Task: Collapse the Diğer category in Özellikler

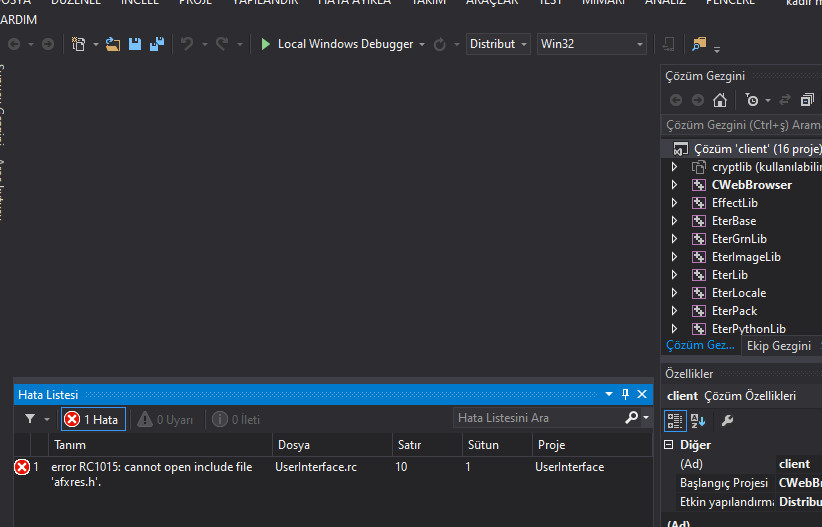Action: tap(668, 445)
